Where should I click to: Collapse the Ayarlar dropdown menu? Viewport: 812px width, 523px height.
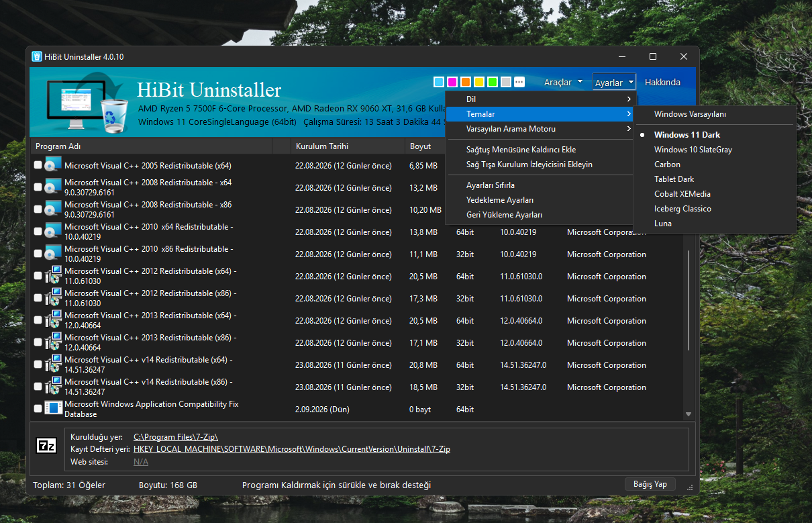point(613,83)
